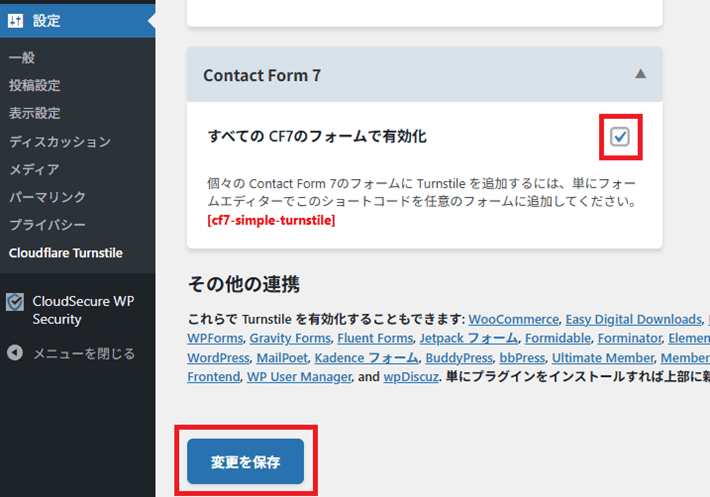
Task: Follow the Gravity Forms link
Action: [x=290, y=338]
